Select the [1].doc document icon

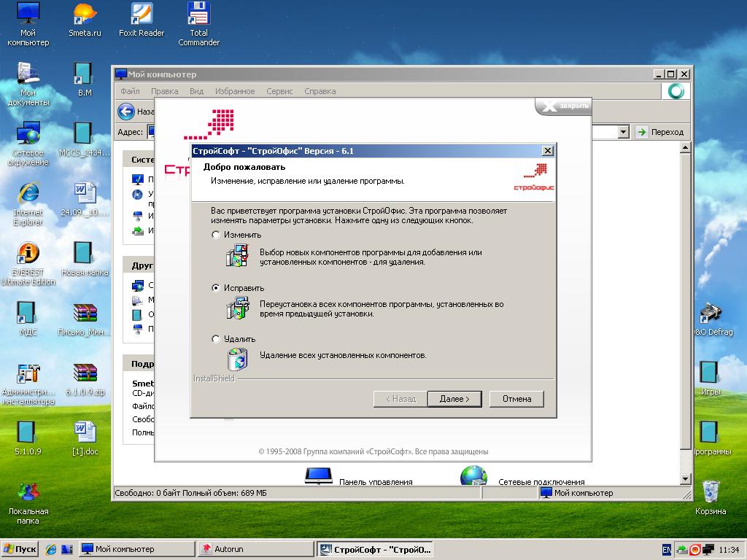pos(85,438)
